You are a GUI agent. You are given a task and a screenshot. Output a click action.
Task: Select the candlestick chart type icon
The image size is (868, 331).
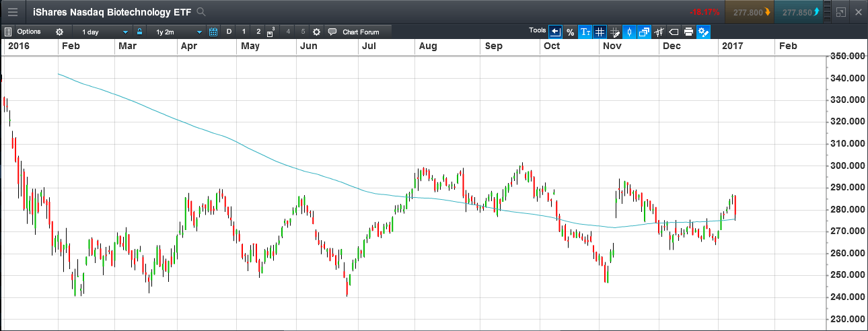coord(630,32)
